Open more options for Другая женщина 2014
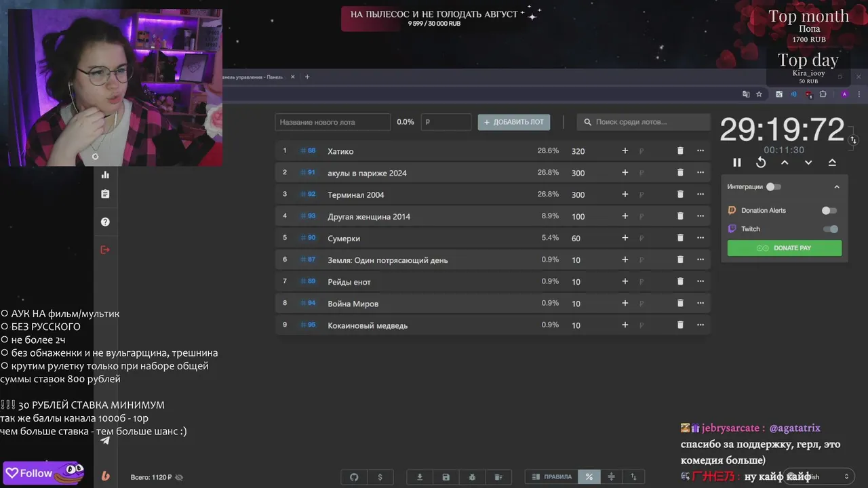The width and height of the screenshot is (868, 488). click(x=701, y=216)
